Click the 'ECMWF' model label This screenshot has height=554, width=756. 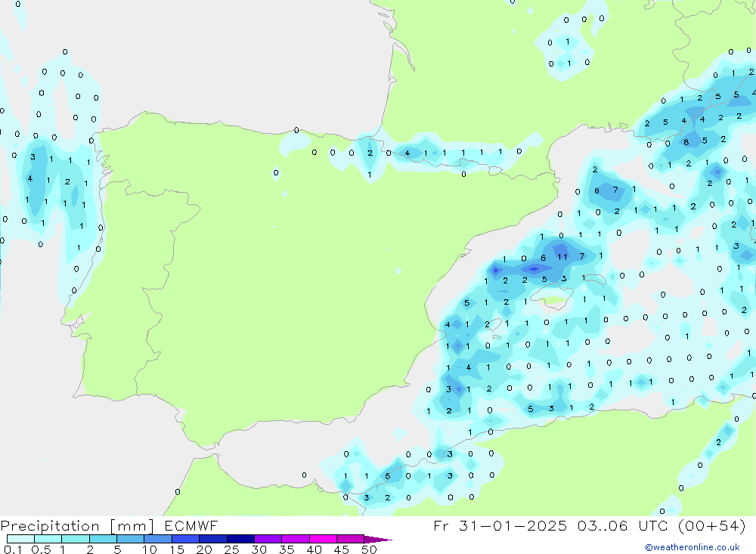(191, 526)
